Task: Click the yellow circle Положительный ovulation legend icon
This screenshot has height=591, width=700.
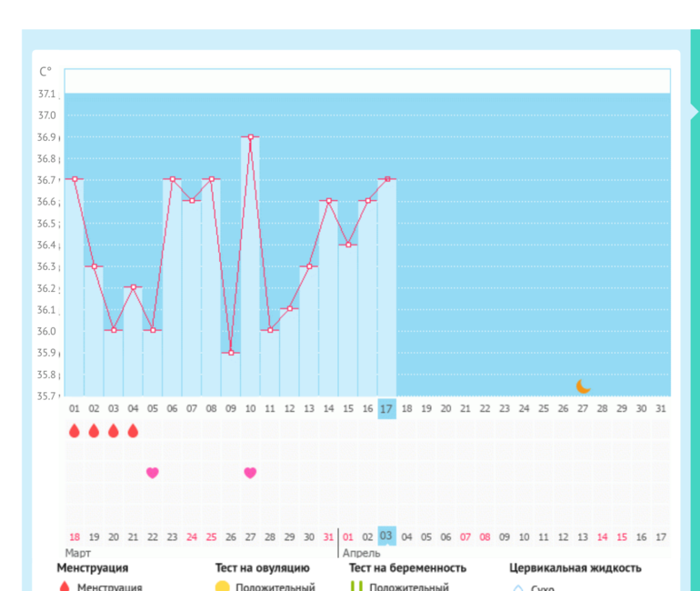Action: point(222,586)
